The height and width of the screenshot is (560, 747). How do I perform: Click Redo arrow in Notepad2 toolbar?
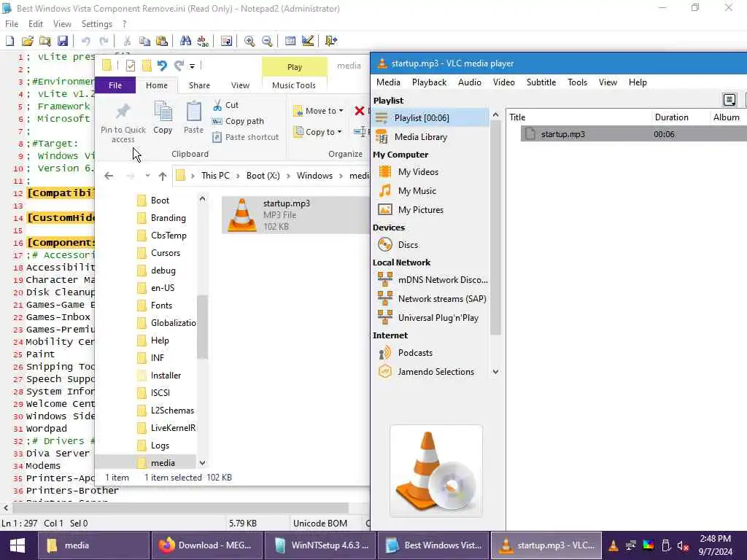[104, 41]
